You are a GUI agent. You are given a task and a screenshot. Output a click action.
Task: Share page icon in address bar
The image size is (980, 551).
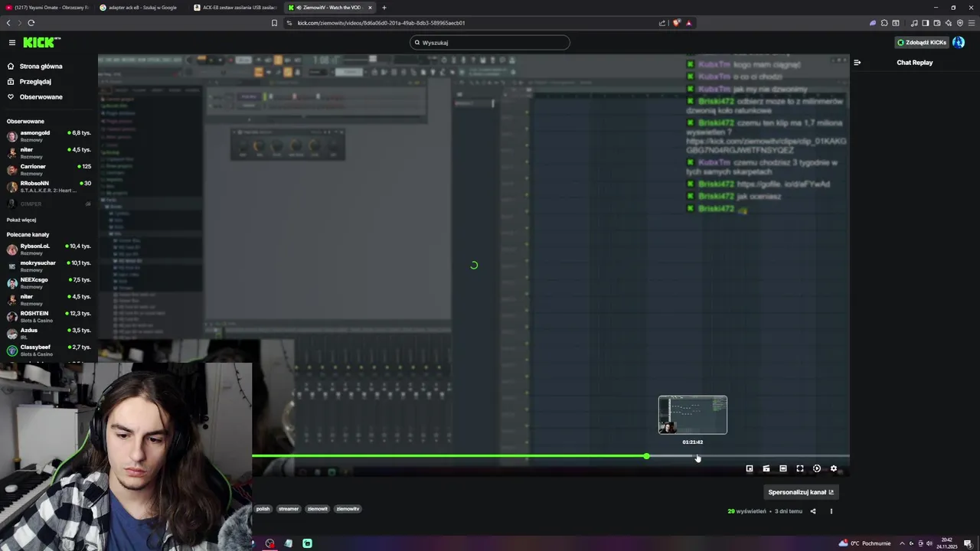coord(662,23)
